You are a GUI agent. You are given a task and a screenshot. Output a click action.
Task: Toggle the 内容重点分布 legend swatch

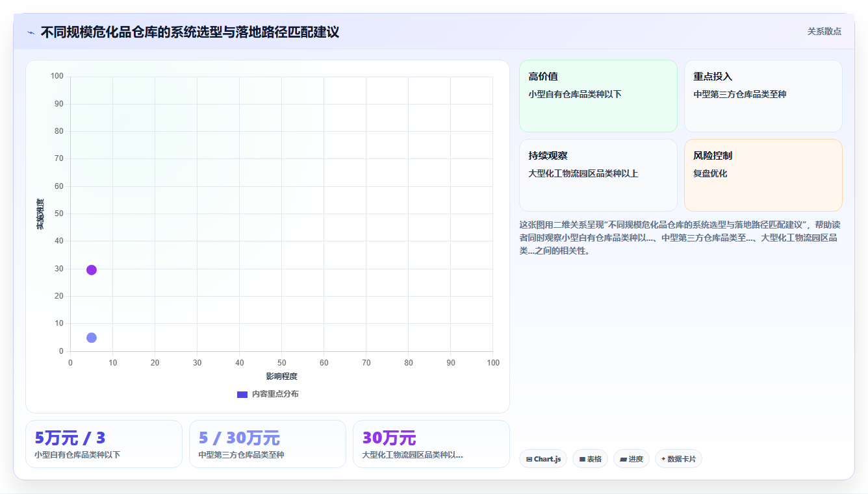click(242, 394)
